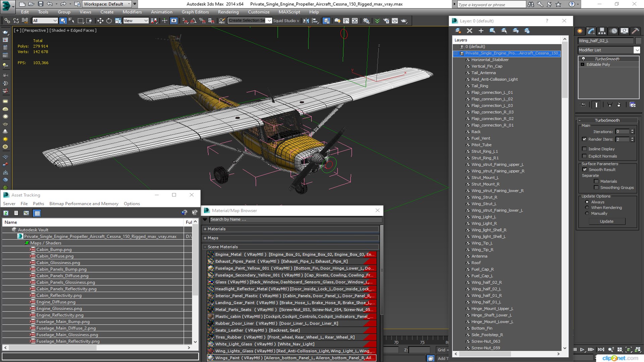Collapse the Private_Single_Engine layer tree
644x362 pixels.
tap(455, 53)
